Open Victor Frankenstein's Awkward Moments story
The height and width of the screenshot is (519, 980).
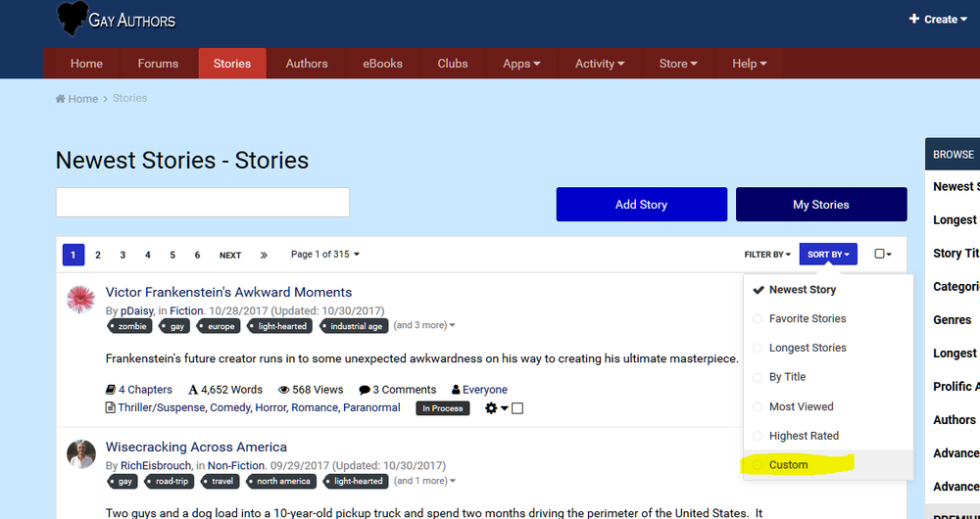tap(228, 292)
